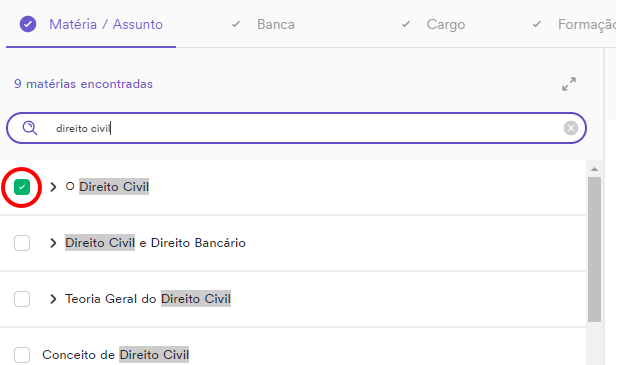618x365 pixels.
Task: Click the expand fullscreen arrows icon
Action: pyautogui.click(x=569, y=84)
